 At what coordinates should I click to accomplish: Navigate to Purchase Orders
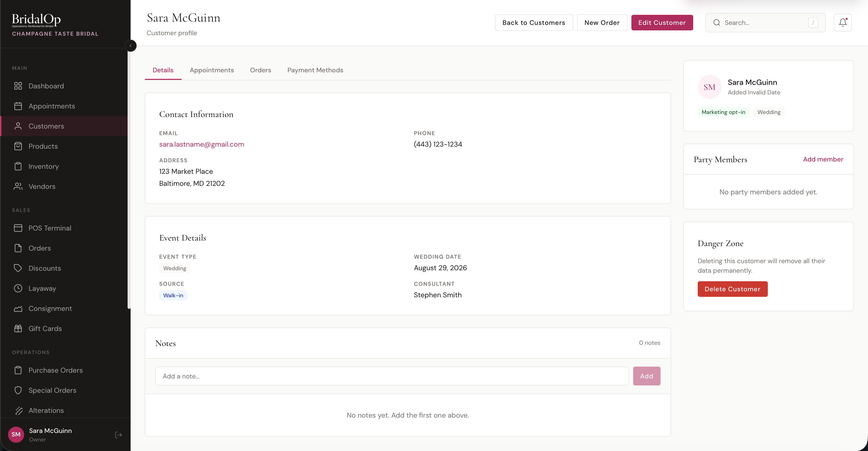(x=55, y=370)
